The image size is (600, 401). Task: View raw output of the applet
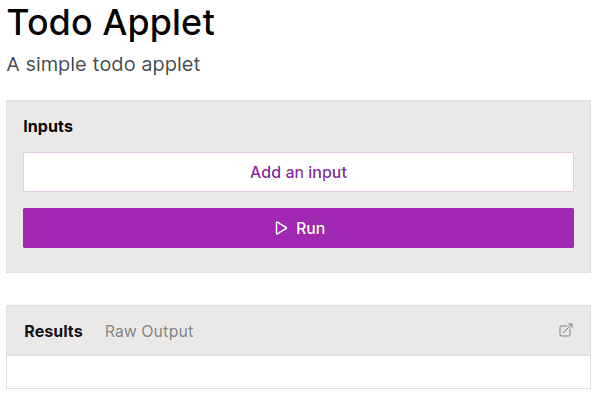point(149,331)
